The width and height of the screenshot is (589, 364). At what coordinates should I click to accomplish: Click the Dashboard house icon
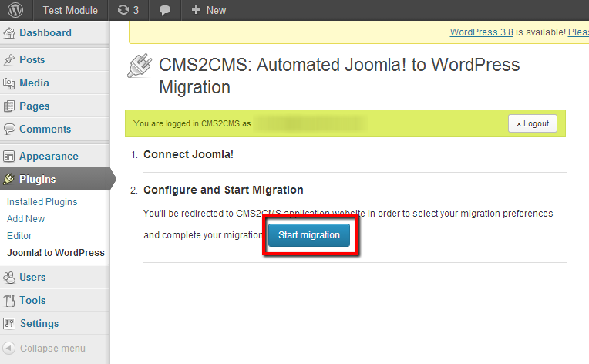[9, 33]
